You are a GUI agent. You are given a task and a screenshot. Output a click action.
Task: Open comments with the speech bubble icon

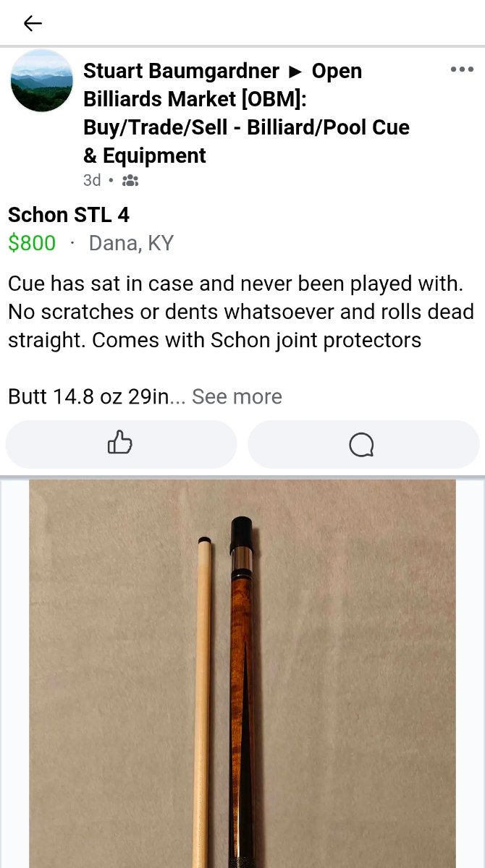(362, 444)
